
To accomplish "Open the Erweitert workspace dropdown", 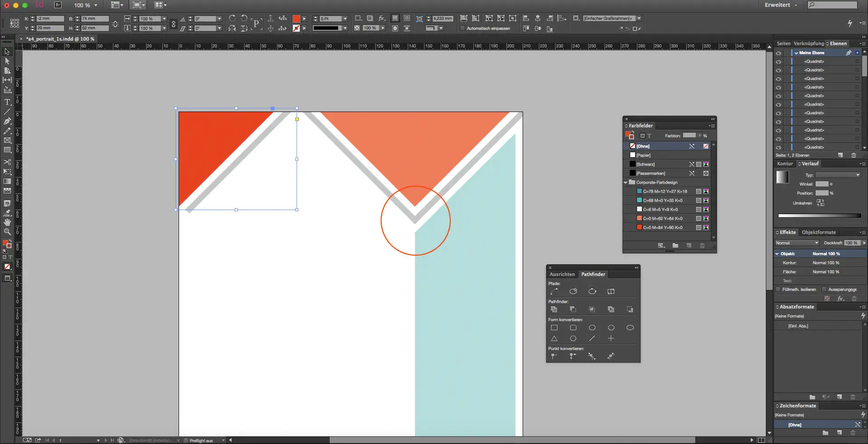I will click(x=781, y=5).
